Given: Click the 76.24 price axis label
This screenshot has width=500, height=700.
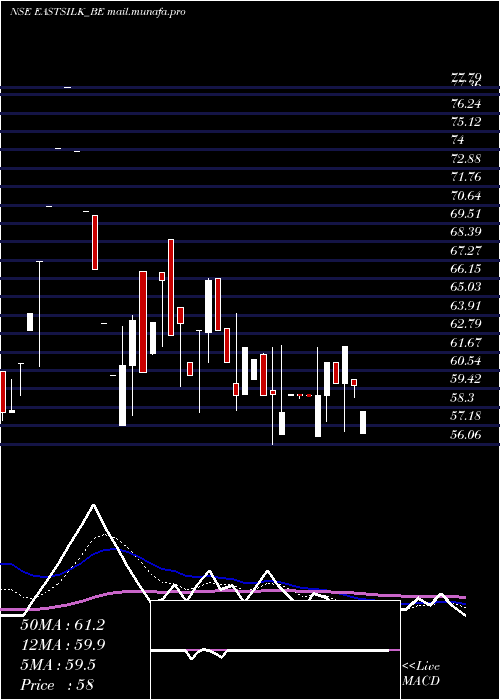Looking at the screenshot, I should coord(466,103).
